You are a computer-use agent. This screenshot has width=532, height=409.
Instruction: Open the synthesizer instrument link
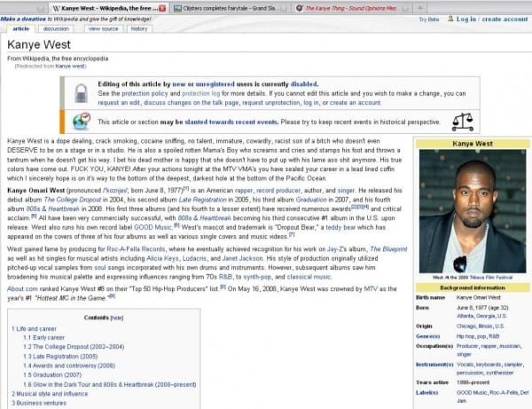click(500, 373)
